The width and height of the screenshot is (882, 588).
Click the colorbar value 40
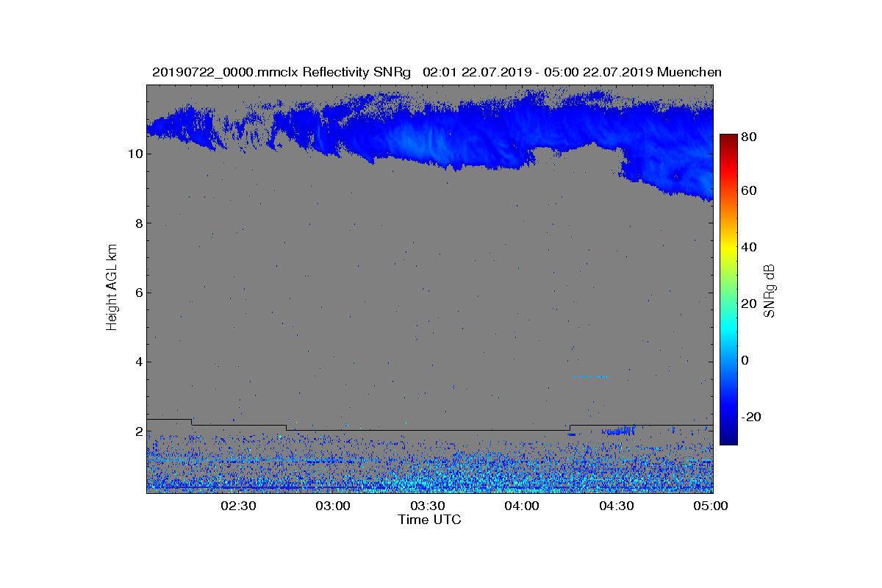750,247
